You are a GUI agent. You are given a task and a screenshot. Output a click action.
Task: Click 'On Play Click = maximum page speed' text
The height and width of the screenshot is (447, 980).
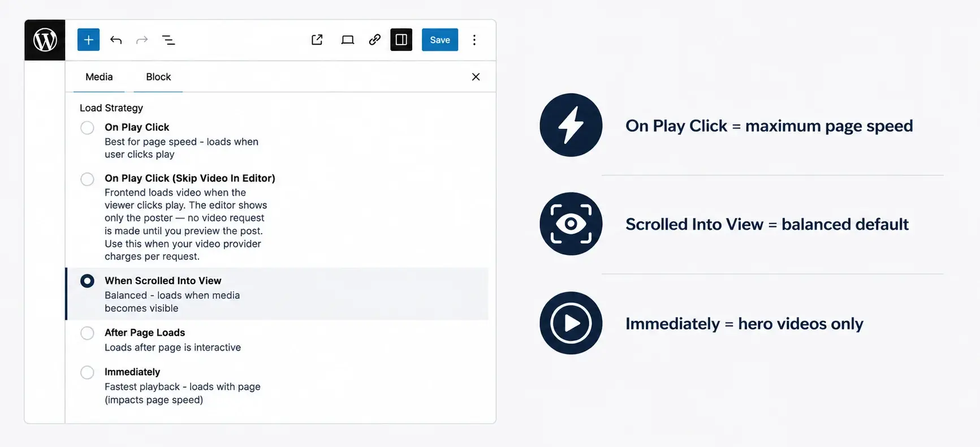[x=769, y=126]
